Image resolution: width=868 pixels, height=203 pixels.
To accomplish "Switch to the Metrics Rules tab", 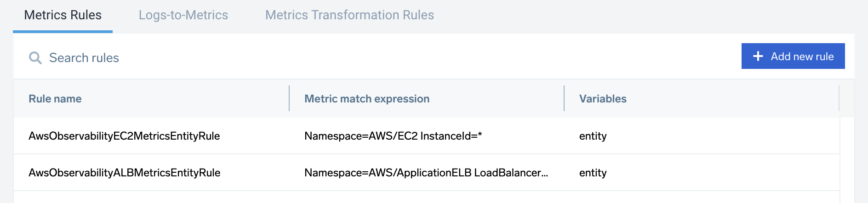I will coord(63,15).
